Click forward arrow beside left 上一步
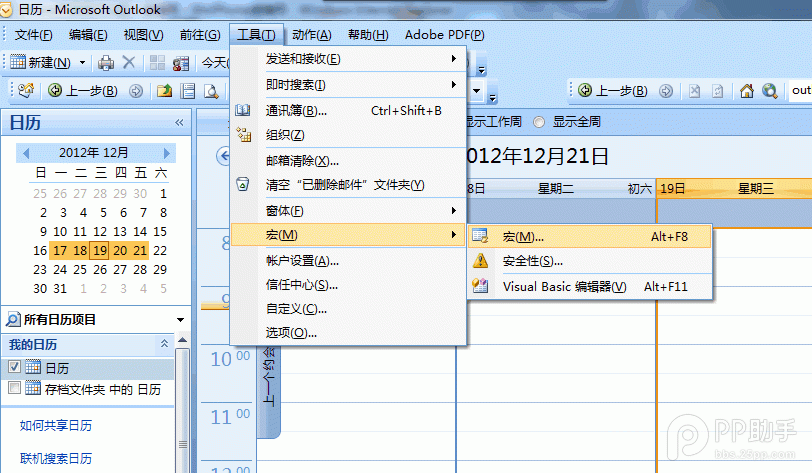Viewport: 812px width, 473px height. coord(136,91)
